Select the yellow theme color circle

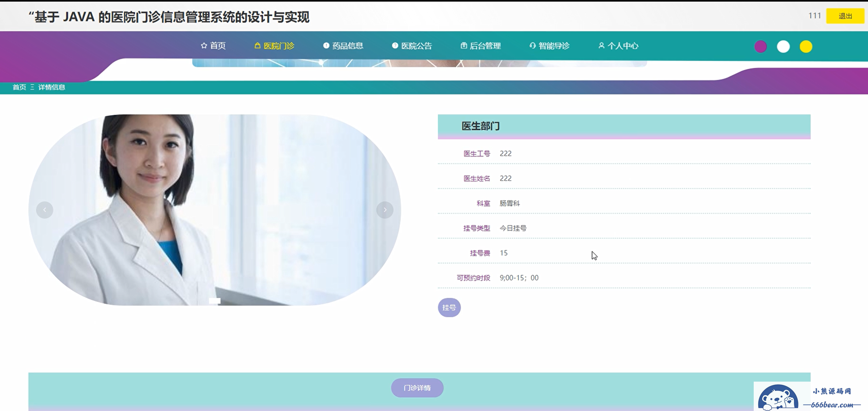(x=806, y=47)
